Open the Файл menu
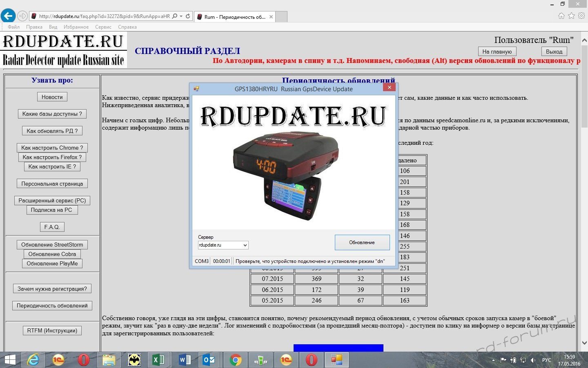Viewport: 588px width, 368px height. (x=13, y=27)
